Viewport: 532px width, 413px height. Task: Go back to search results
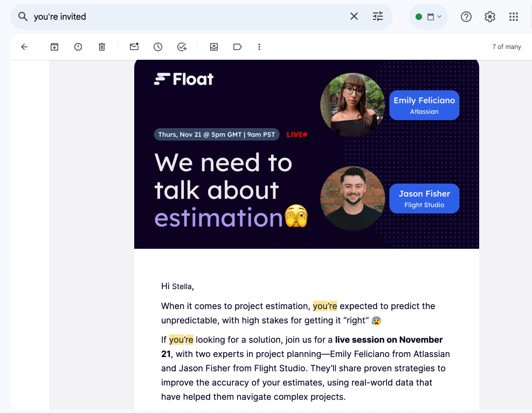point(24,47)
